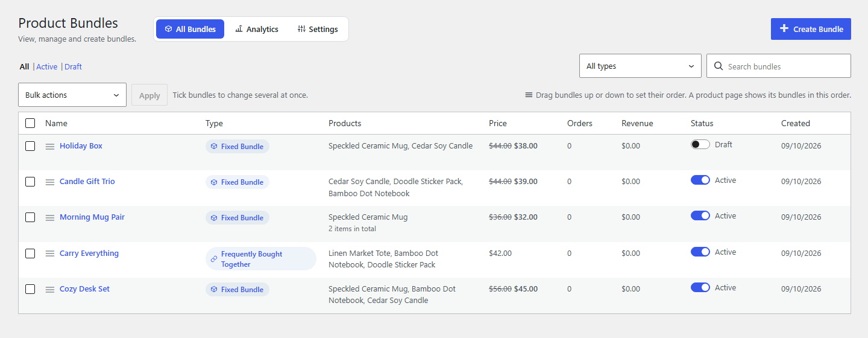Click the Create Bundle button
Viewport: 868px width, 338px height.
tap(811, 29)
